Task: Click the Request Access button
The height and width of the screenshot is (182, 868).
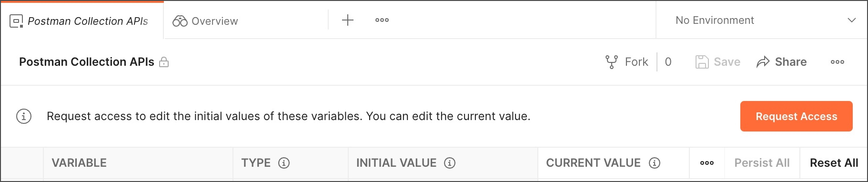Action: click(796, 116)
